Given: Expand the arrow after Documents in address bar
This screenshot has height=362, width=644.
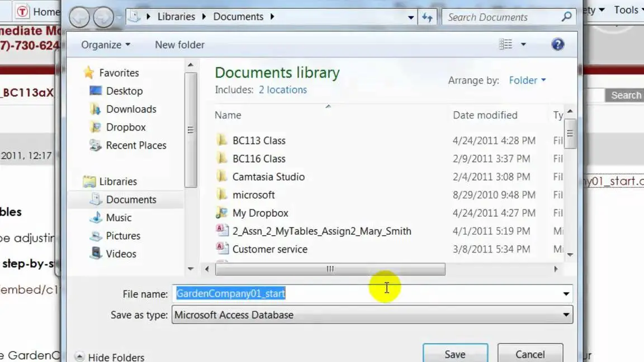Looking at the screenshot, I should coord(272,16).
